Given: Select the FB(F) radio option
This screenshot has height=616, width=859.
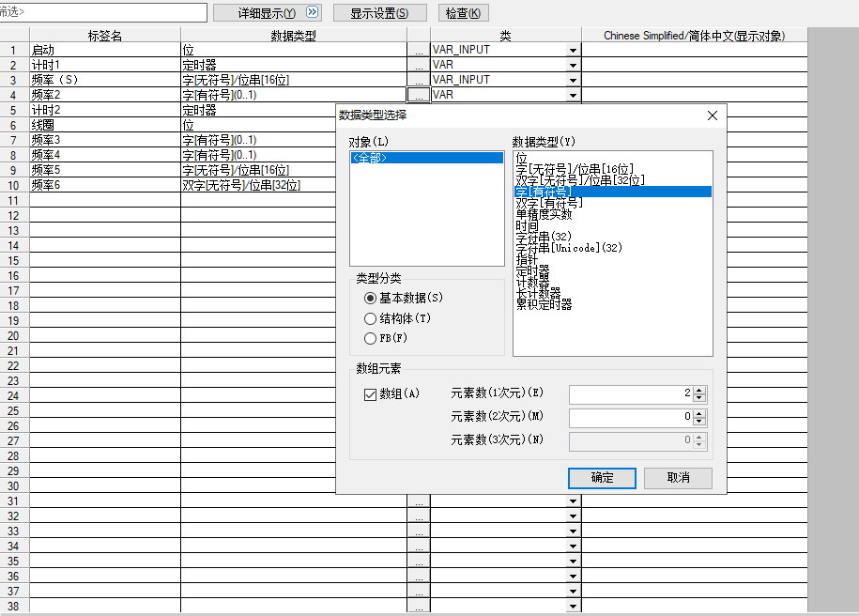Looking at the screenshot, I should pyautogui.click(x=370, y=338).
